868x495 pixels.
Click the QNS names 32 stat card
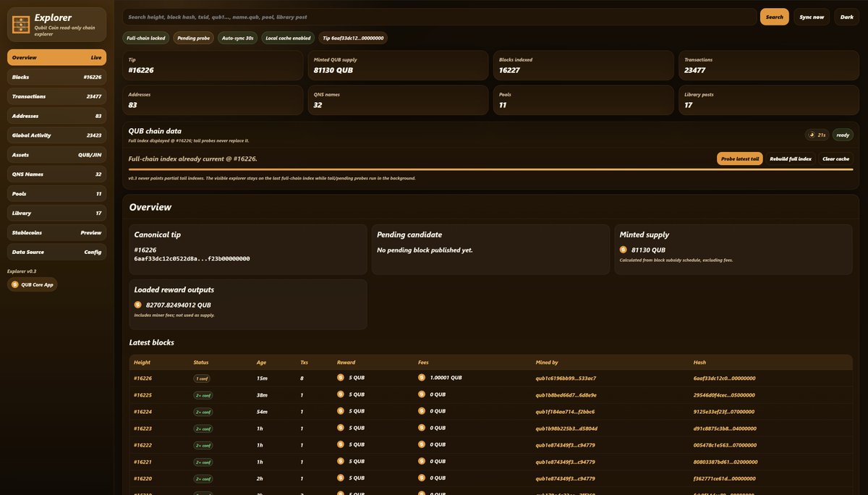tap(399, 100)
